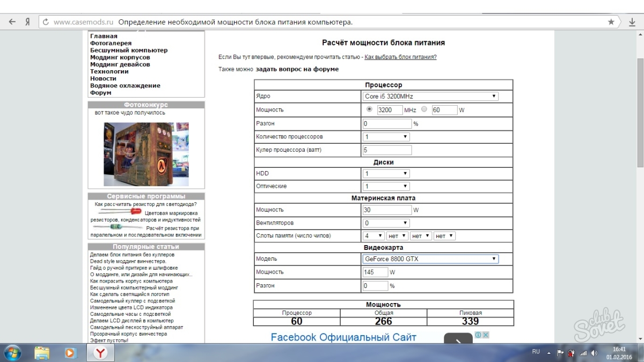This screenshot has height=362, width=644.
Task: Open the volume speaker tray icon
Action: coord(594,353)
